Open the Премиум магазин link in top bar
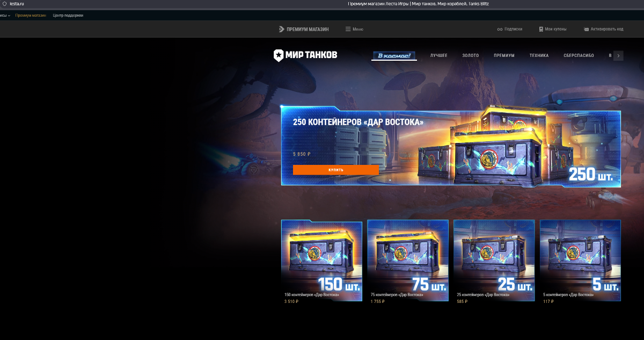This screenshot has height=340, width=644. click(x=31, y=16)
